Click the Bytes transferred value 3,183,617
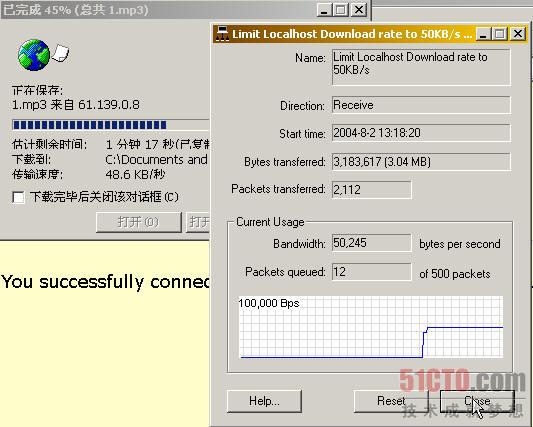Screen dimensions: 533x427 [x=421, y=161]
